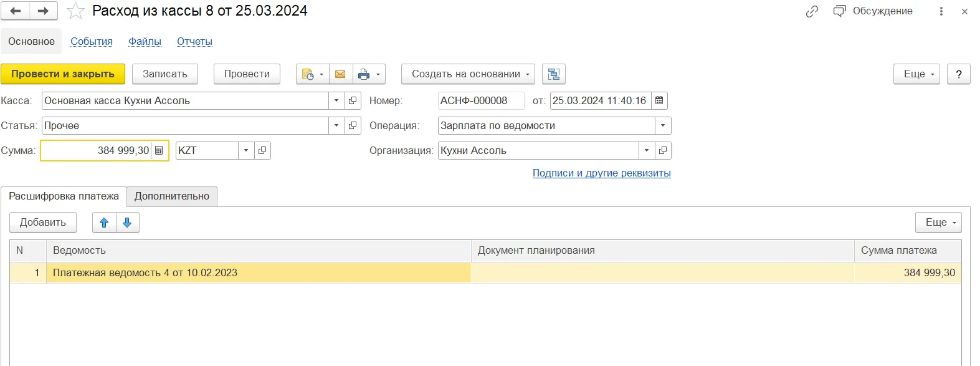Expand the print options dropdown arrow

pos(378,74)
